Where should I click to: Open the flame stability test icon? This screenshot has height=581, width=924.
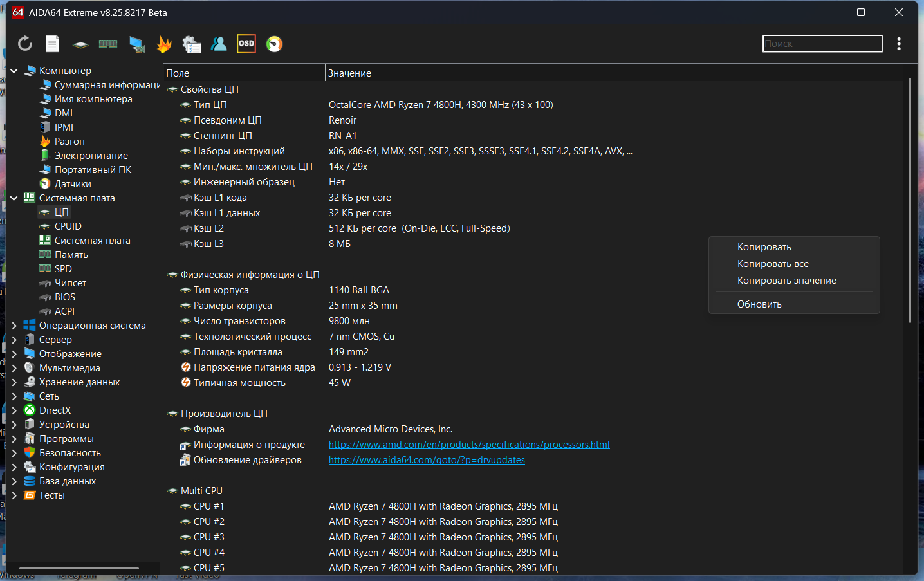click(x=164, y=44)
